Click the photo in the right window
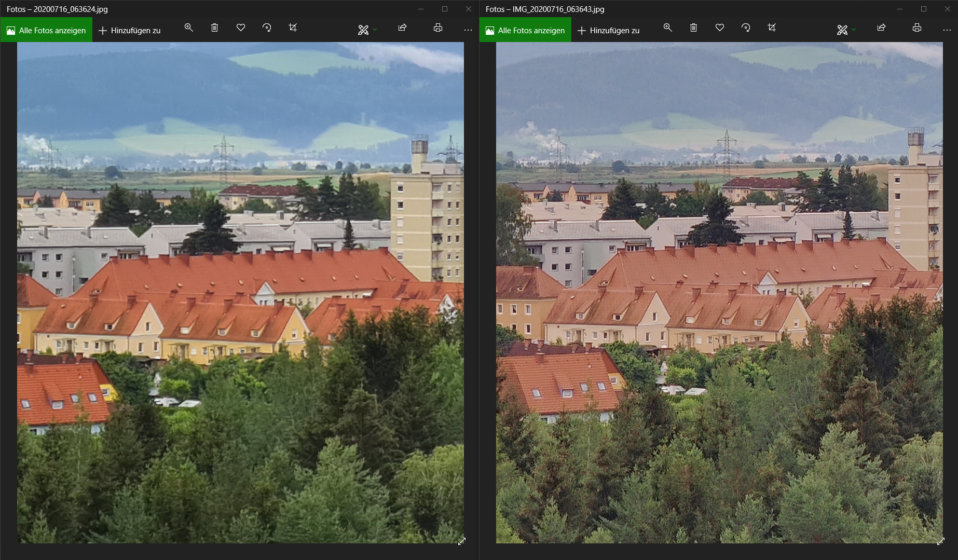This screenshot has height=560, width=958. [x=719, y=293]
